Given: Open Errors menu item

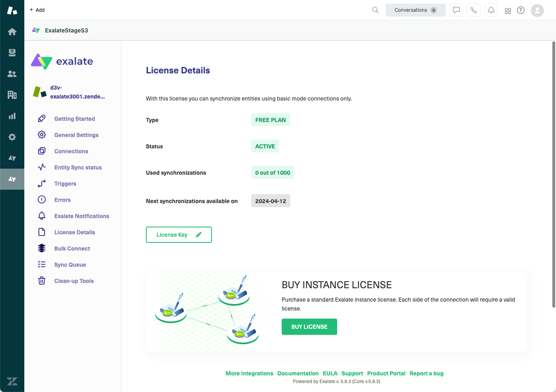Looking at the screenshot, I should click(62, 200).
